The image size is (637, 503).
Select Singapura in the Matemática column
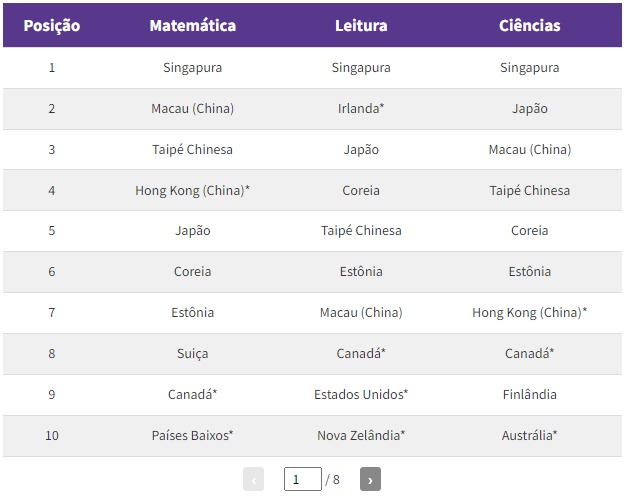tap(192, 68)
